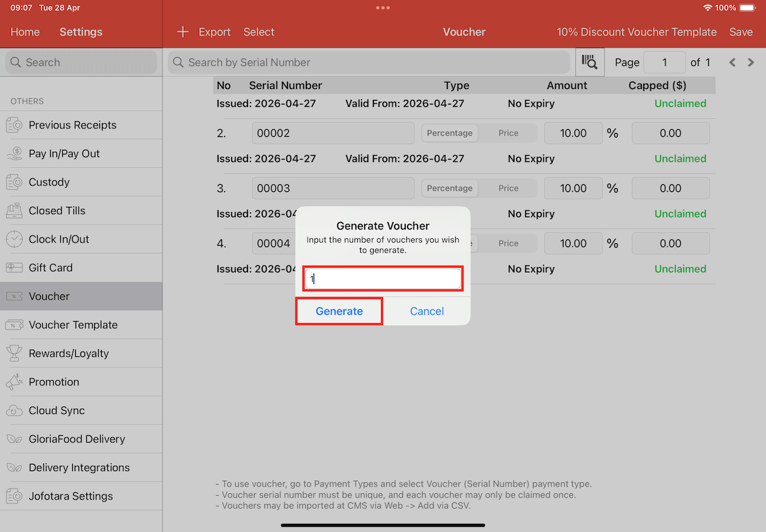Set voucher 00002 type to Percentage
Screen dimensions: 766x532
click(449, 133)
